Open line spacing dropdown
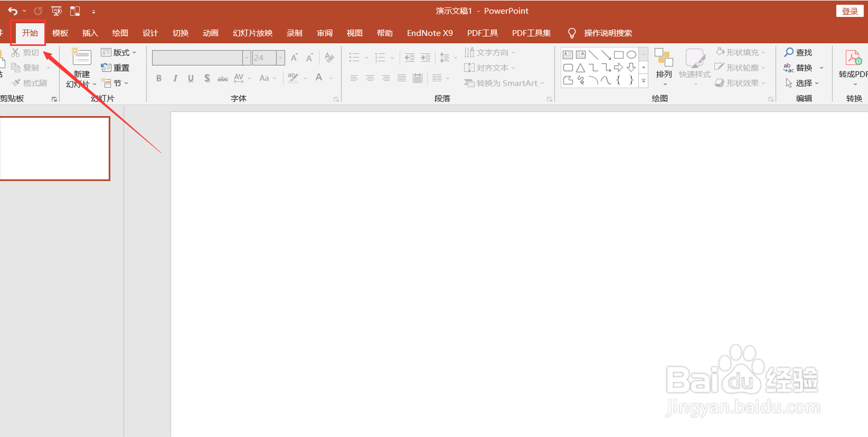Image resolution: width=868 pixels, height=437 pixels. [x=448, y=57]
